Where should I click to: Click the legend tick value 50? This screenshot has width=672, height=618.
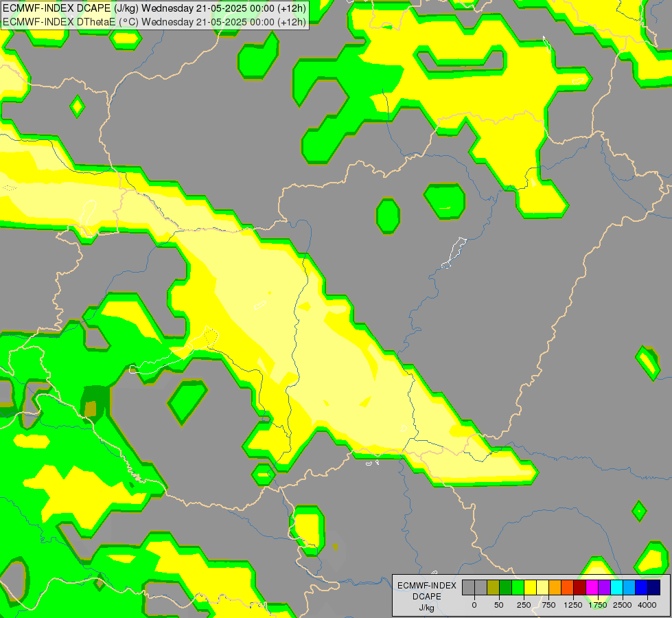click(x=499, y=605)
